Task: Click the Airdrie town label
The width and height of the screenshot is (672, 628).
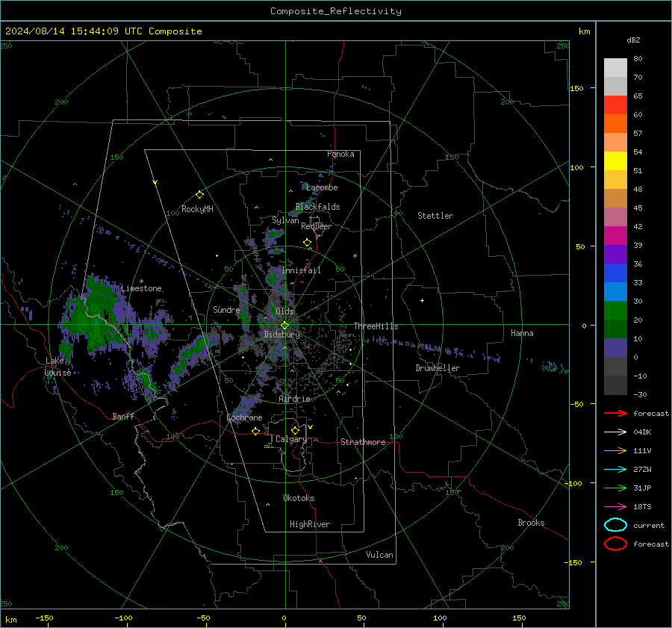Action: pos(294,399)
